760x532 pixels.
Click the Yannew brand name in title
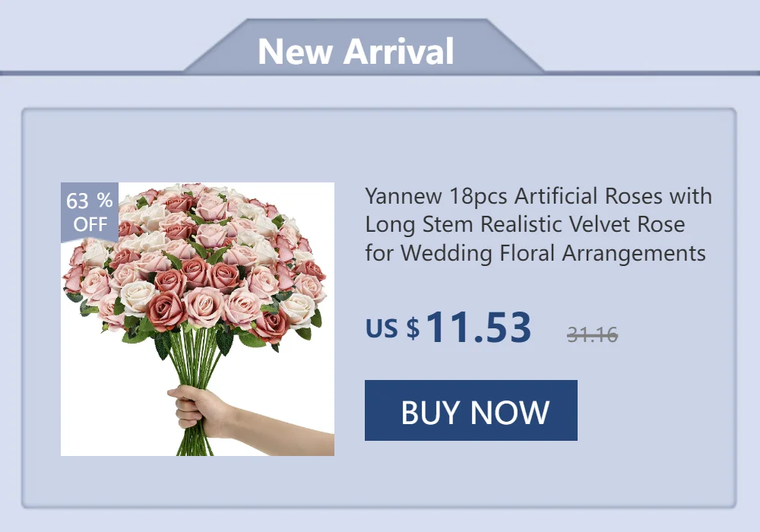(404, 196)
